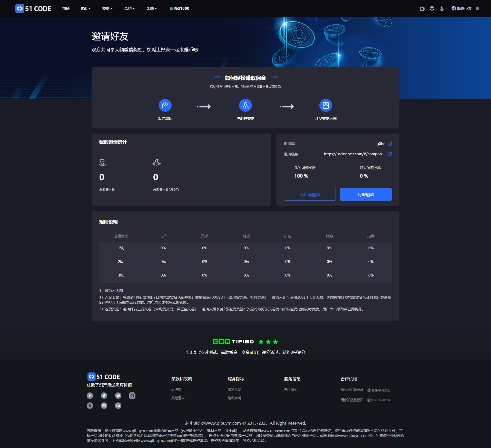Click the truncated usdtserver.com invitation link text

(x=355, y=154)
